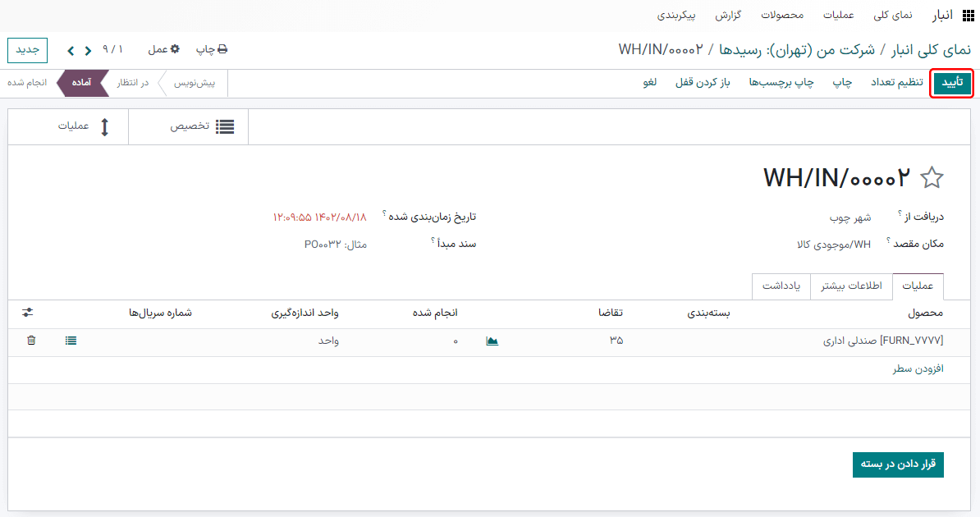Create new record with جدید button
Screen dimensions: 980x517
28,50
